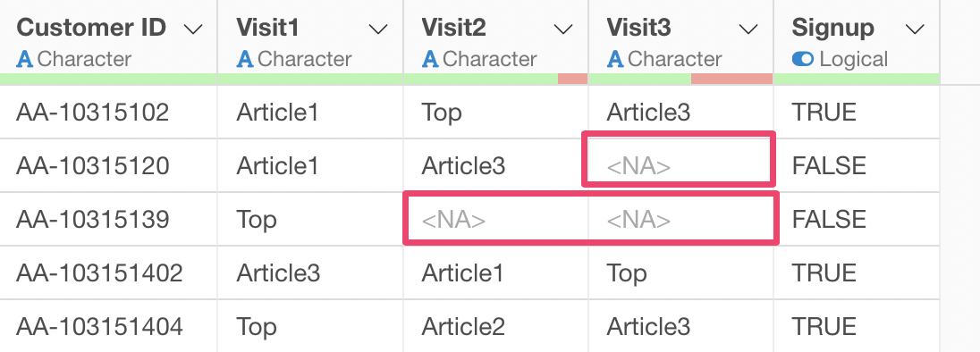Click the red NA portion of Visit3 summary bar
Image resolution: width=980 pixels, height=352 pixels.
click(x=732, y=79)
